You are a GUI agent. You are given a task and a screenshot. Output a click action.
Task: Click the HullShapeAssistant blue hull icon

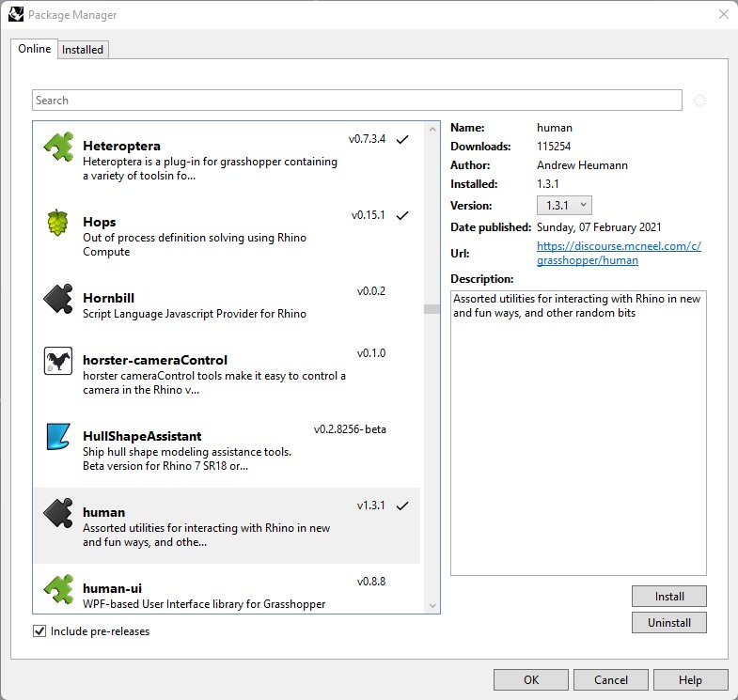pos(58,437)
